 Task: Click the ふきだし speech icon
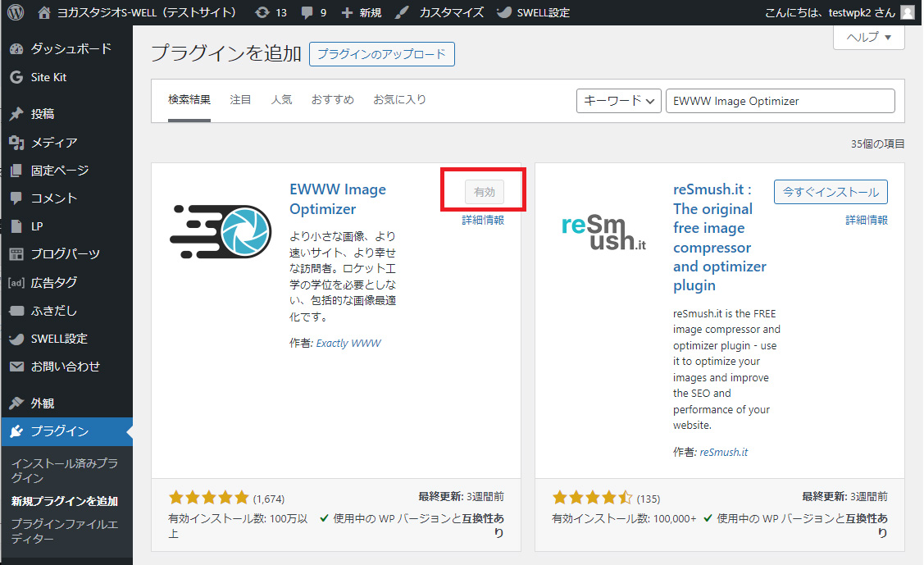click(16, 311)
